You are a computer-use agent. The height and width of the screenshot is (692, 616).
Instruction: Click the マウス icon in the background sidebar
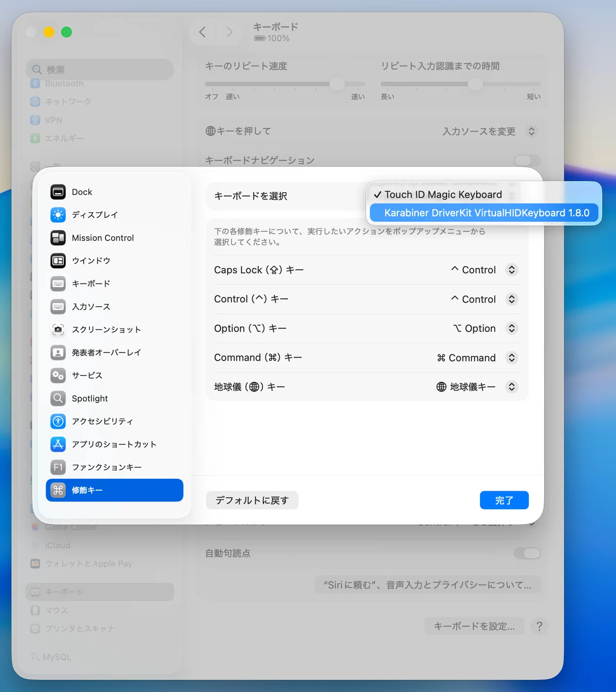35,610
